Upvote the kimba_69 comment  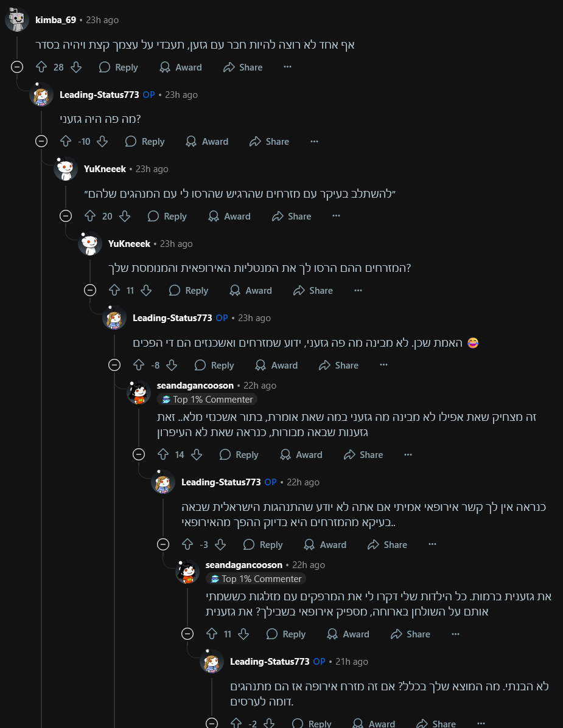click(41, 67)
